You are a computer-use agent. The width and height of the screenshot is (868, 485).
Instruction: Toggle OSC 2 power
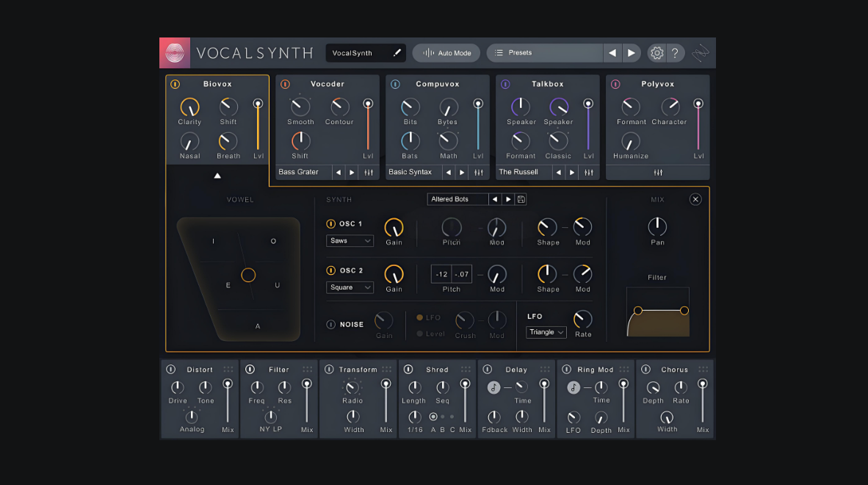point(331,270)
